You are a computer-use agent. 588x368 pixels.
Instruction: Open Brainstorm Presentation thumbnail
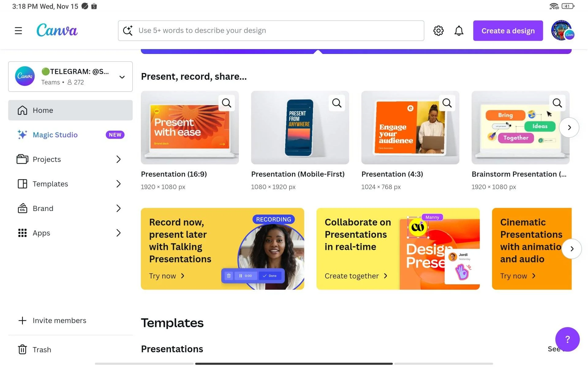tap(521, 128)
